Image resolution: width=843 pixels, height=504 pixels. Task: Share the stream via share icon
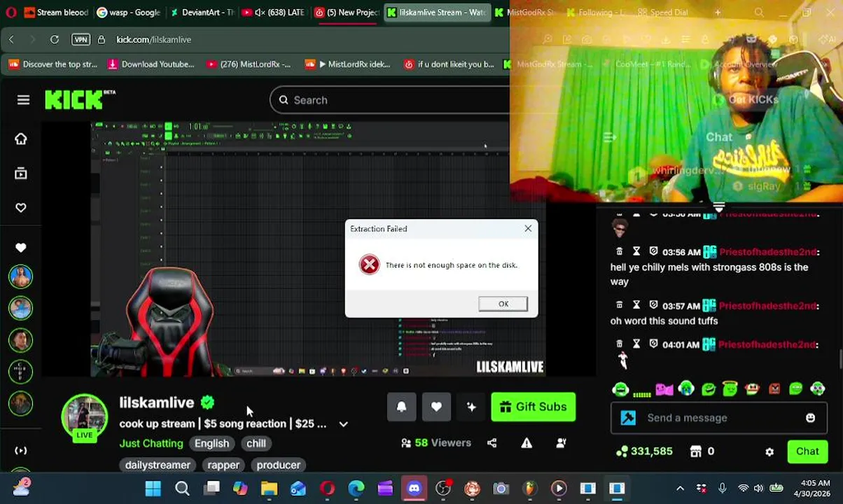492,442
